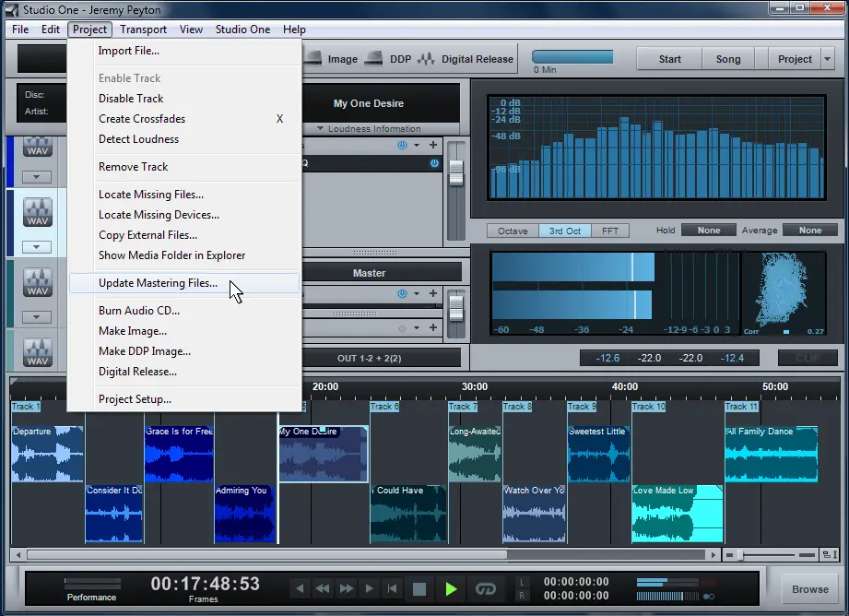Click the Track 10 marker on timeline

pyautogui.click(x=649, y=407)
